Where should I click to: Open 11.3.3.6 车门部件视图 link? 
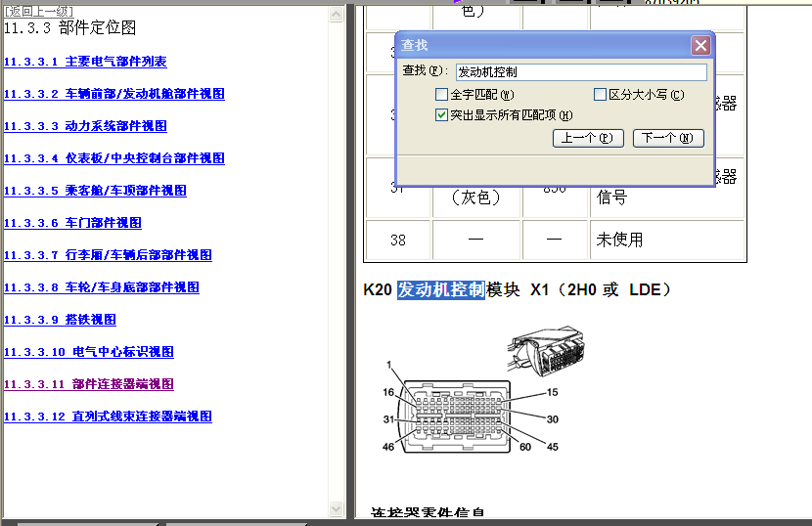[72, 223]
